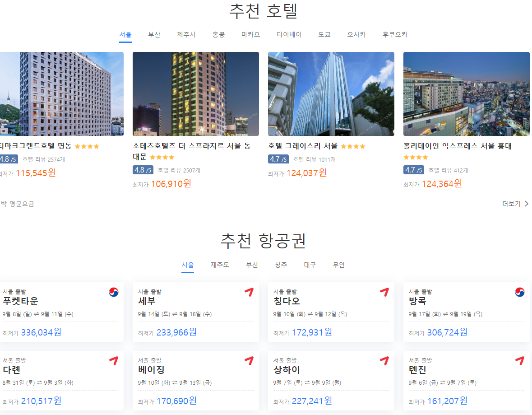The height and width of the screenshot is (415, 532).
Task: Select the 도쿄 hotel tab
Action: (x=324, y=35)
